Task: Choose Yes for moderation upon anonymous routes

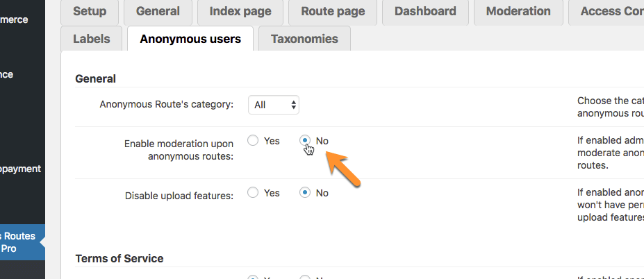Action: [x=253, y=141]
